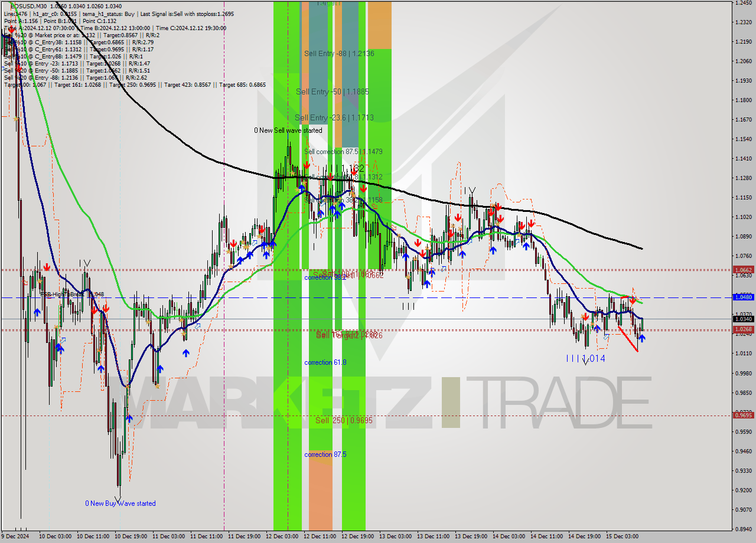Click the blue 'correction 61.8' label

coord(325,362)
